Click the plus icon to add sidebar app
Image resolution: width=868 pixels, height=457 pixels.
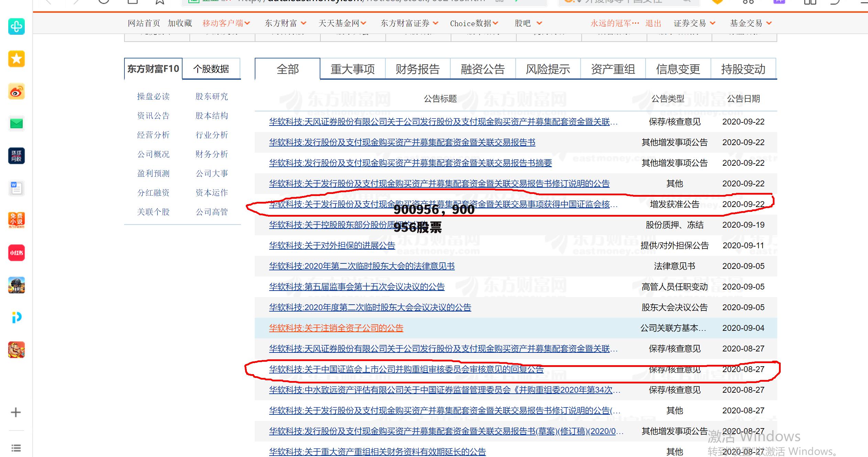[16, 412]
